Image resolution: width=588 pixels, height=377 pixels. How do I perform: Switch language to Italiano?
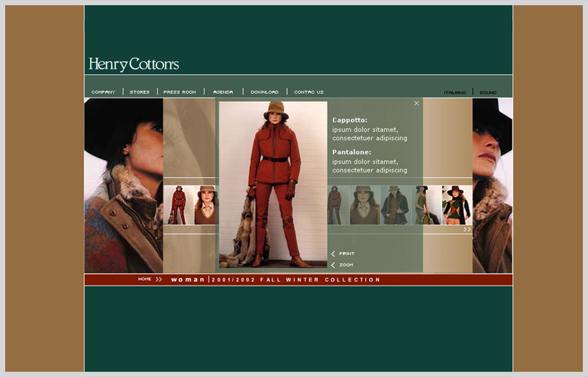click(455, 92)
